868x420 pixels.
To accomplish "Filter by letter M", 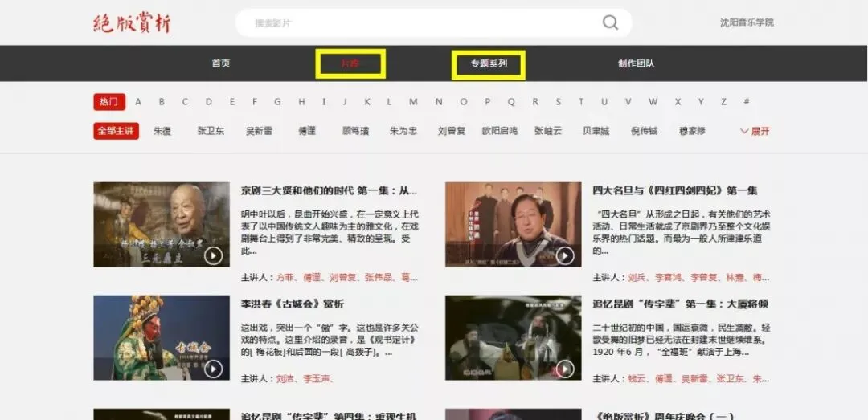I will point(413,102).
